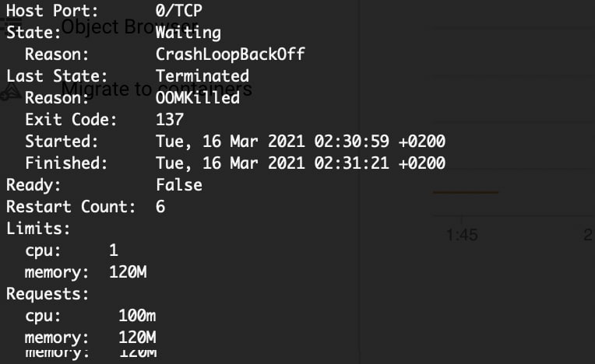The height and width of the screenshot is (364, 595).
Task: Open the Migrate to containers menu item
Action: (x=157, y=89)
